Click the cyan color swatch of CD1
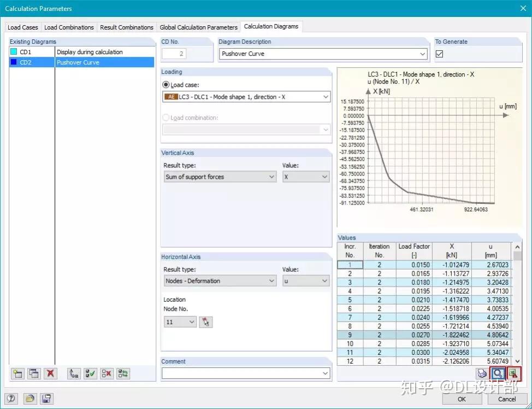 [14, 51]
